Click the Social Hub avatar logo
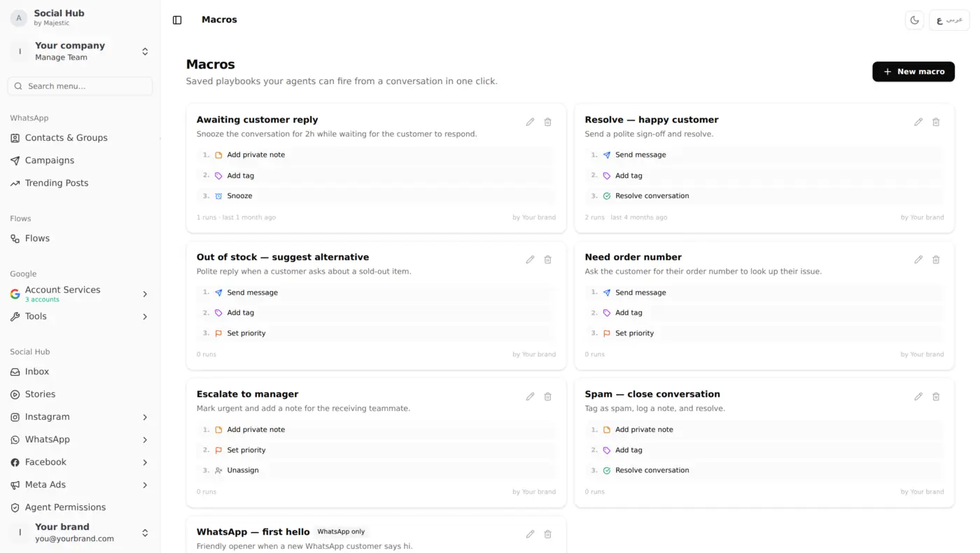The width and height of the screenshot is (980, 553). pyautogui.click(x=19, y=17)
